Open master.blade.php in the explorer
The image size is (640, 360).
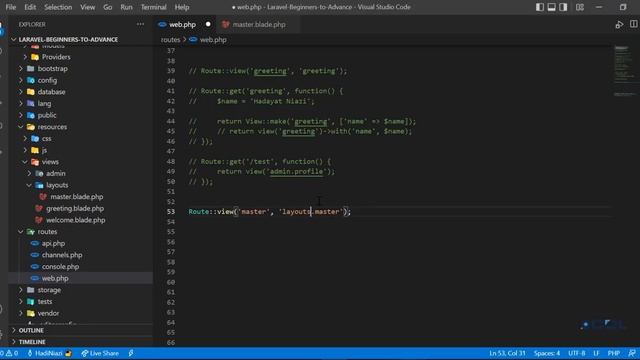click(x=77, y=197)
